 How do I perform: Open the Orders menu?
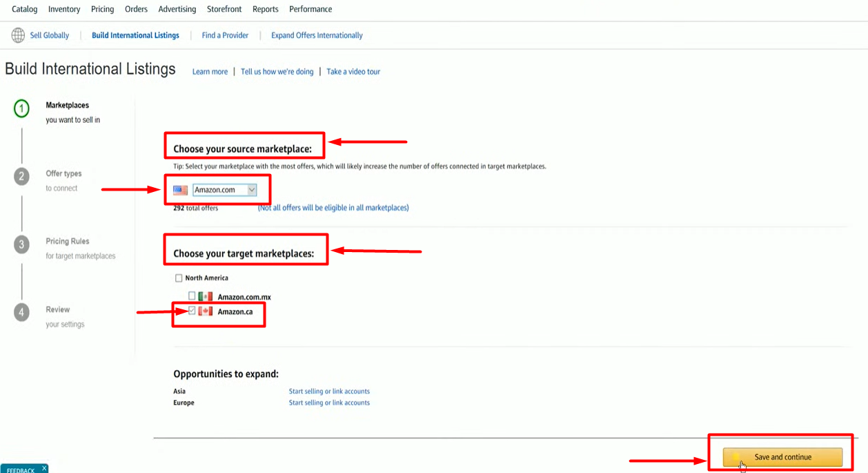click(x=137, y=9)
